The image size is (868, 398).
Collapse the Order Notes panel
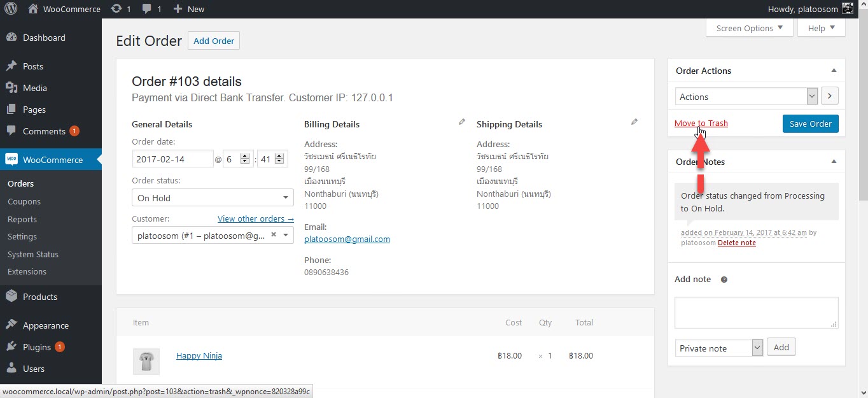point(834,162)
